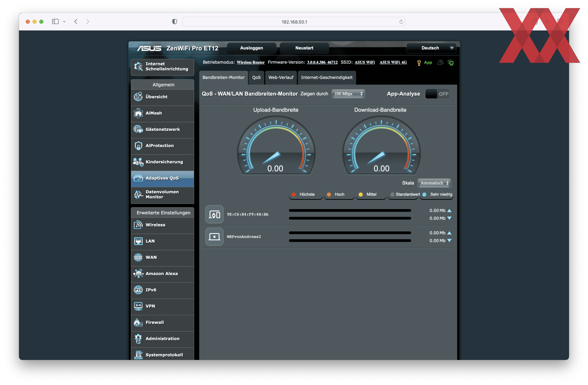588x385 pixels.
Task: Click the Allgemein section header
Action: click(x=163, y=85)
